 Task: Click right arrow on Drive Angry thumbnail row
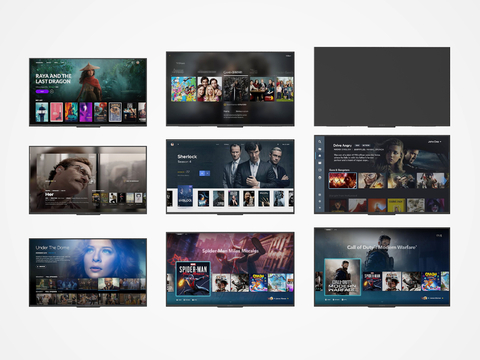(x=445, y=180)
